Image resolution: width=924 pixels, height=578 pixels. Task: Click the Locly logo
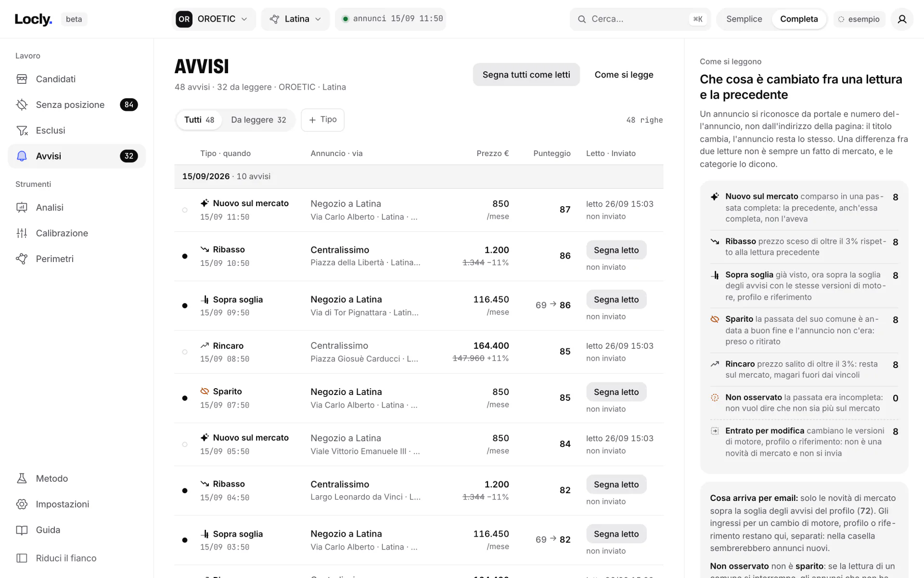tap(33, 19)
